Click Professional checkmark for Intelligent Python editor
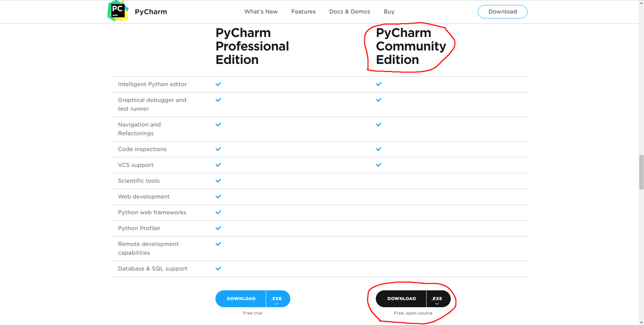Screen dimensions: 644x325 [x=218, y=84]
